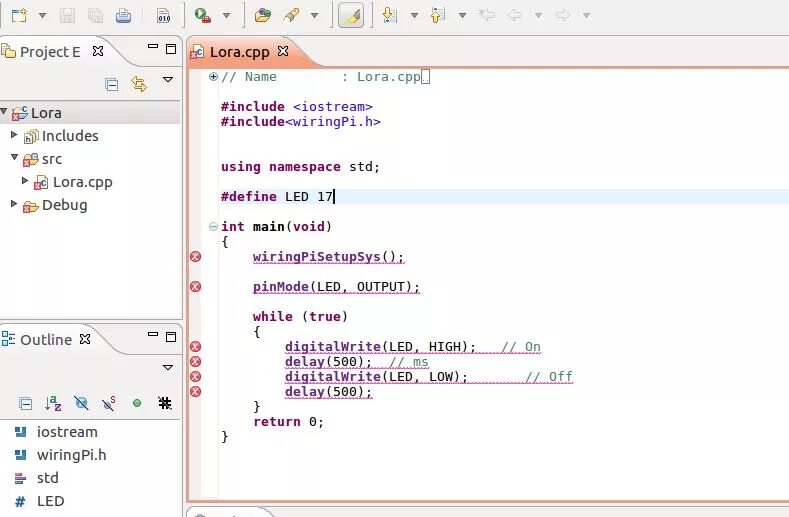This screenshot has width=789, height=517.
Task: Click the Back navigation arrow
Action: pos(514,15)
